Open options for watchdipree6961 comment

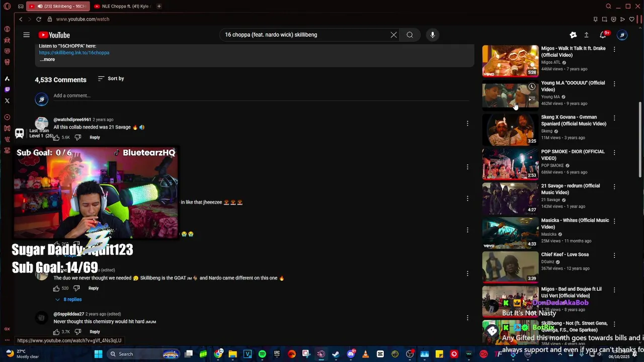point(467,123)
